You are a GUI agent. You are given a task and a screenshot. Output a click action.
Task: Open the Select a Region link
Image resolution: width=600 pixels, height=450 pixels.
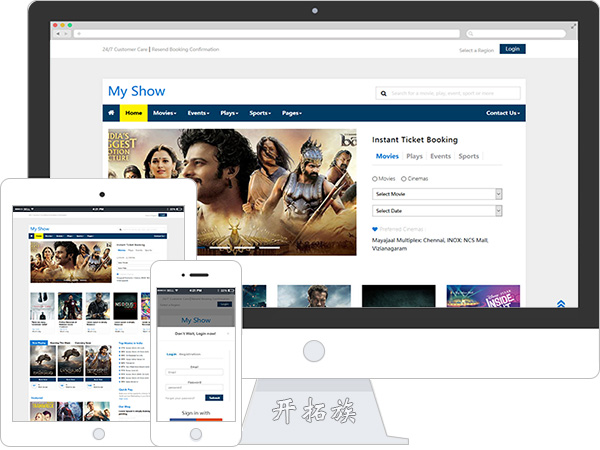476,50
